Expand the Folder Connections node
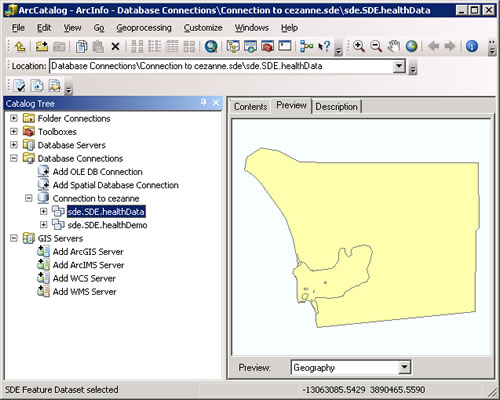500x400 pixels. tap(14, 118)
